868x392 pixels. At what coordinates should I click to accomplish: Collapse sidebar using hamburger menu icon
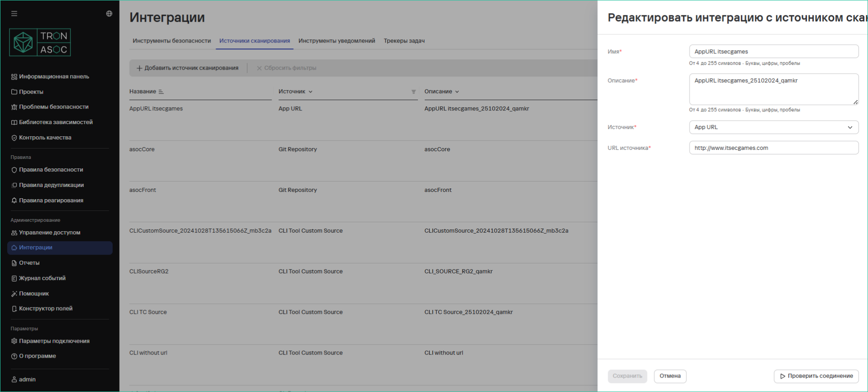[x=14, y=14]
